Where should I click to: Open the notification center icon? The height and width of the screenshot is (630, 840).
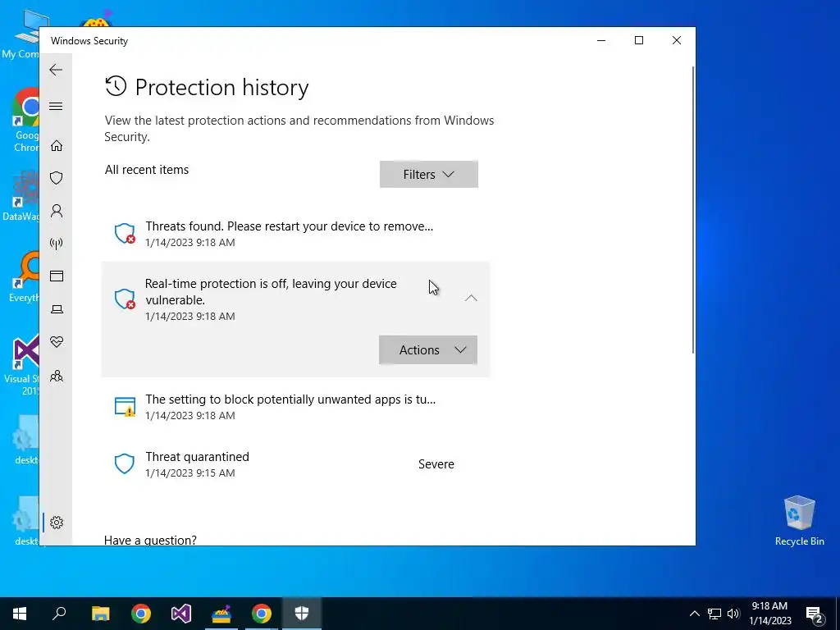coord(815,614)
